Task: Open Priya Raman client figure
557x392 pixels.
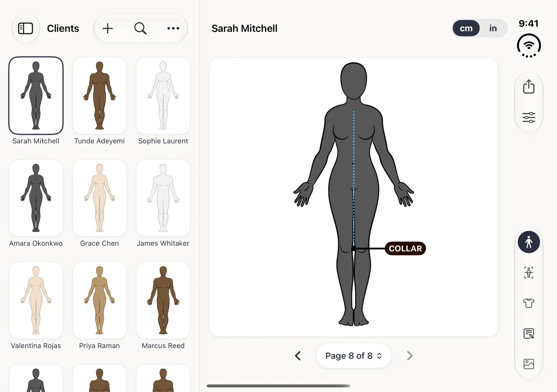Action: [99, 300]
